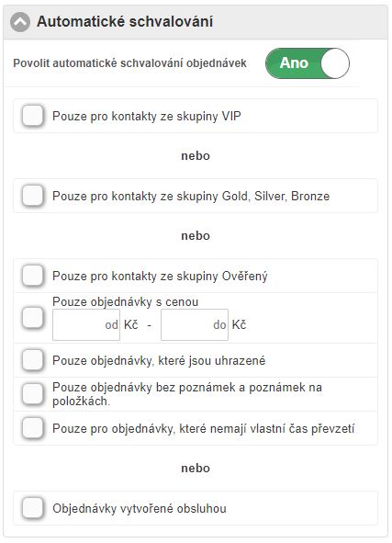Image resolution: width=392 pixels, height=543 pixels.
Task: Click 'Pouze objednávky, které jsou uhrazené' label
Action: pyautogui.click(x=159, y=361)
